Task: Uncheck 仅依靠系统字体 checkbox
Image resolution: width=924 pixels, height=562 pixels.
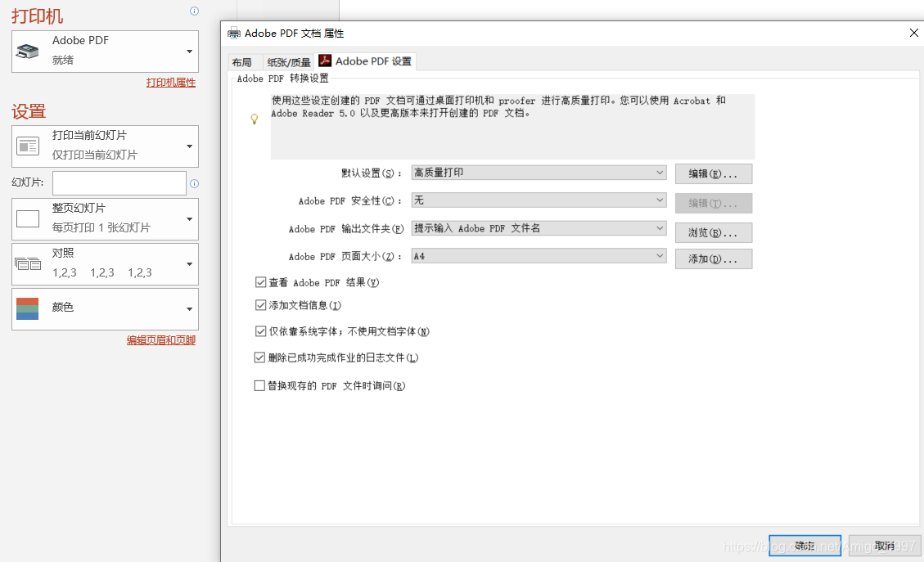Action: 260,331
